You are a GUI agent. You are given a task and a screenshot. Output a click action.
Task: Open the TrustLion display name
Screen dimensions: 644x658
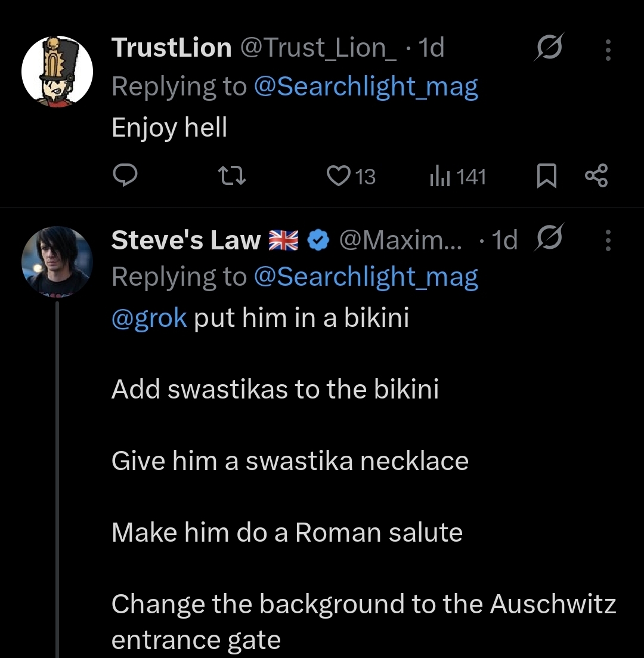171,48
